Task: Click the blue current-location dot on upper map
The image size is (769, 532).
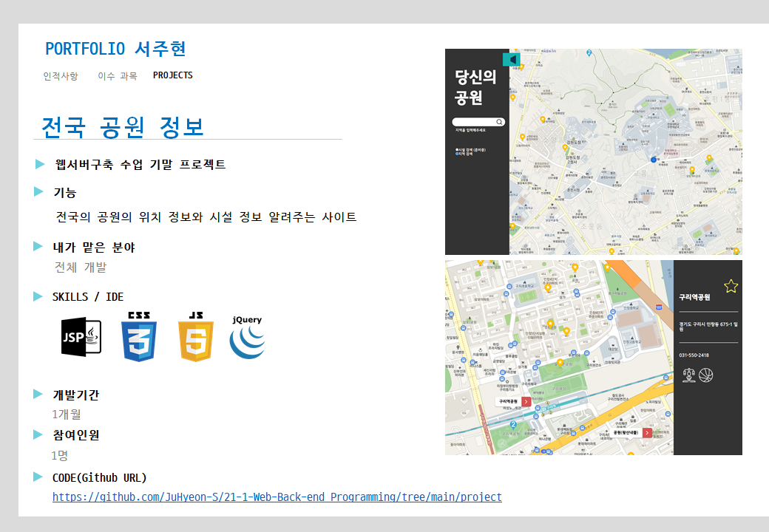Action: (653, 160)
